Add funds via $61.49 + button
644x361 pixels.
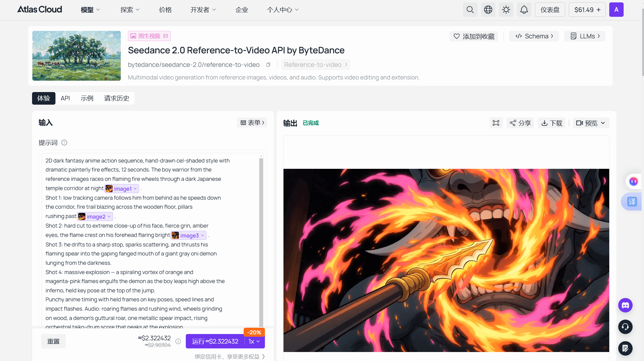[587, 10]
